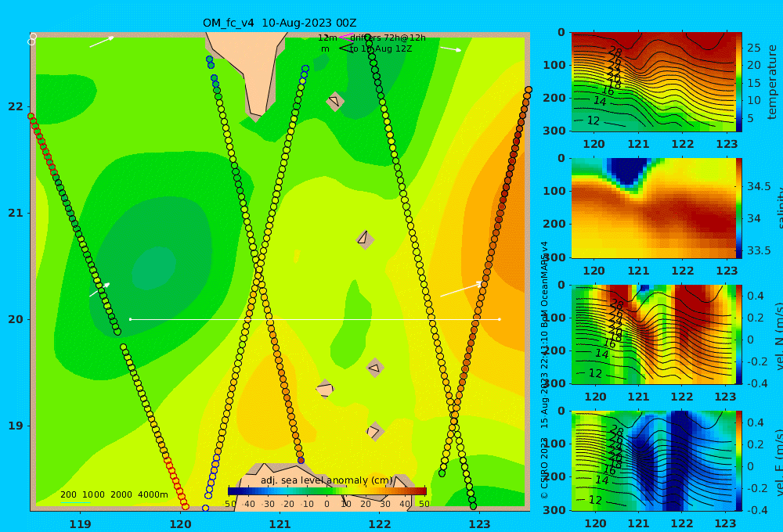Open the temperature cross-section panel
This screenshot has width=783, height=532.
(654, 82)
